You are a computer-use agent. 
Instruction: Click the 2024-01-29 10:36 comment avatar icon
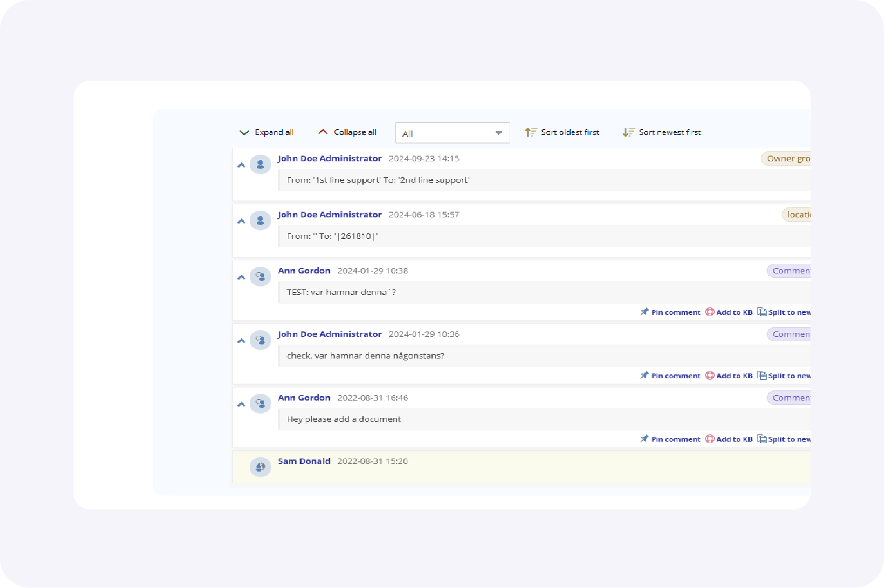click(260, 340)
